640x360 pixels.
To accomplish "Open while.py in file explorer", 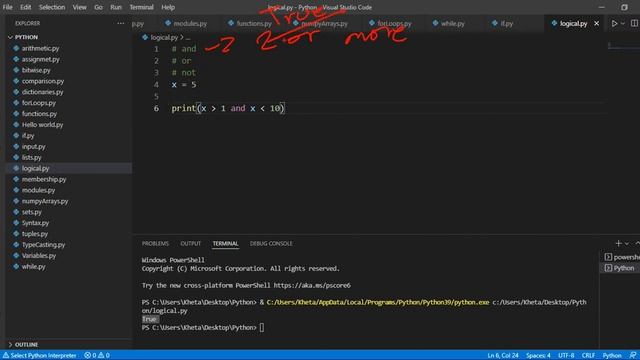I will coord(33,267).
